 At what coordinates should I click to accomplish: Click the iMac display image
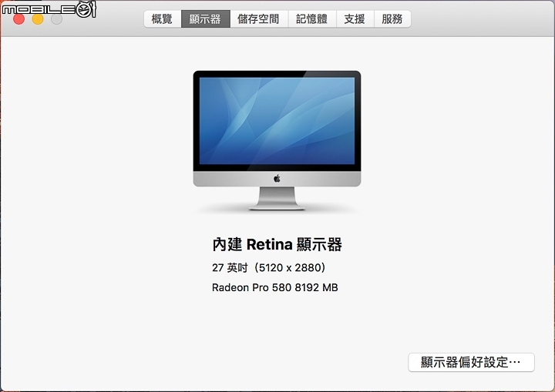point(277,140)
